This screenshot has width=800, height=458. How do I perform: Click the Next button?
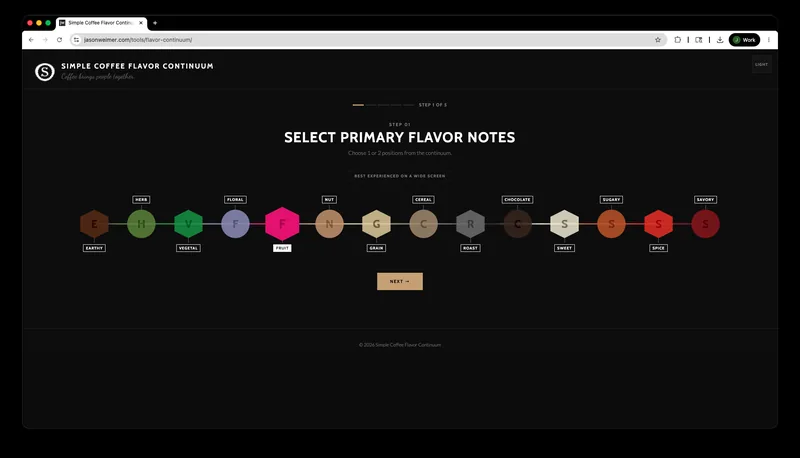[399, 282]
